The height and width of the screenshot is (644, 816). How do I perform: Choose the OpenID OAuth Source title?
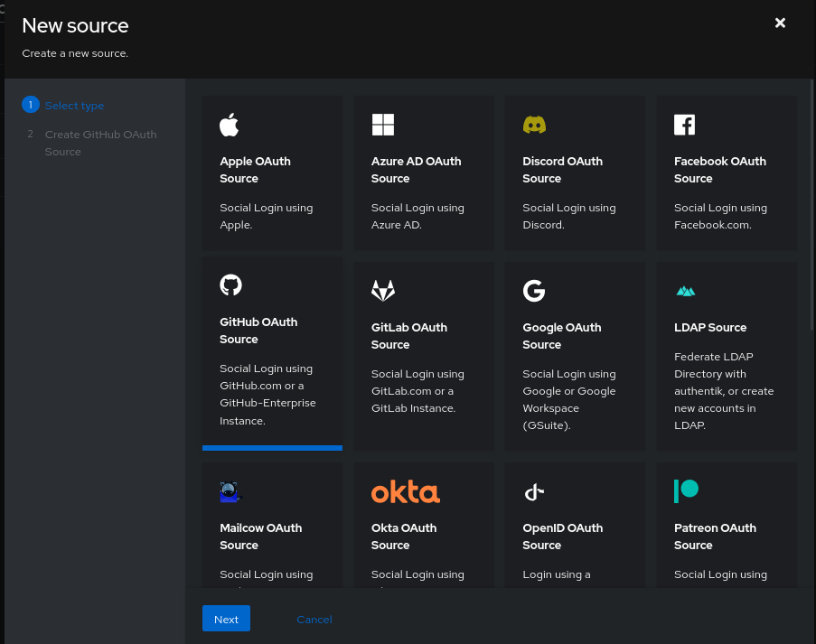click(563, 537)
